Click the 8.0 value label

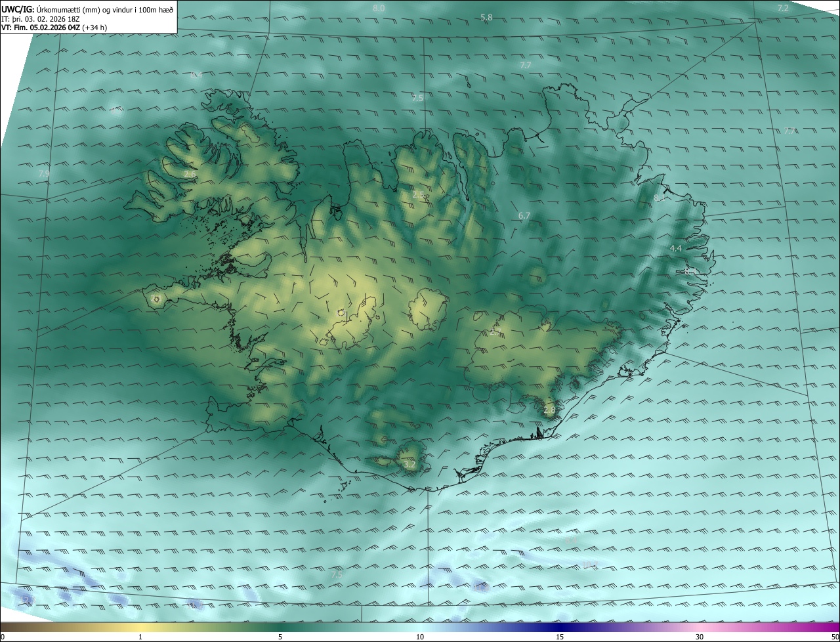379,8
